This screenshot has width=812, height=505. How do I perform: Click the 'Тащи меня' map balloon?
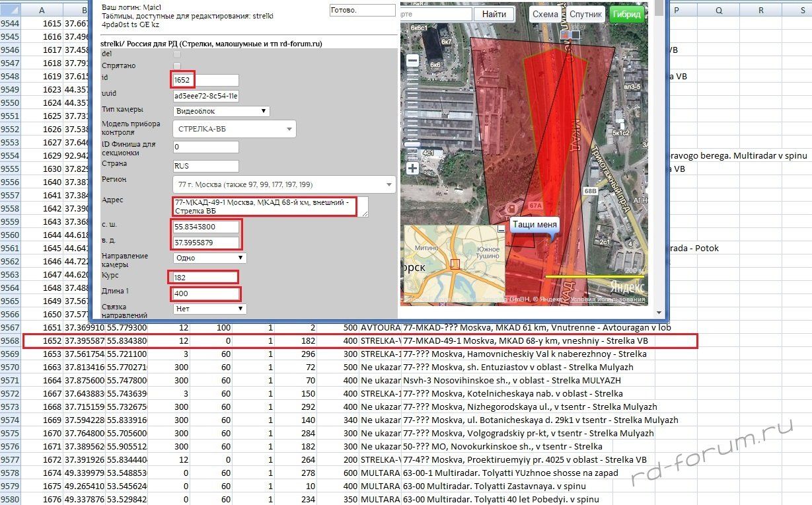[x=535, y=225]
